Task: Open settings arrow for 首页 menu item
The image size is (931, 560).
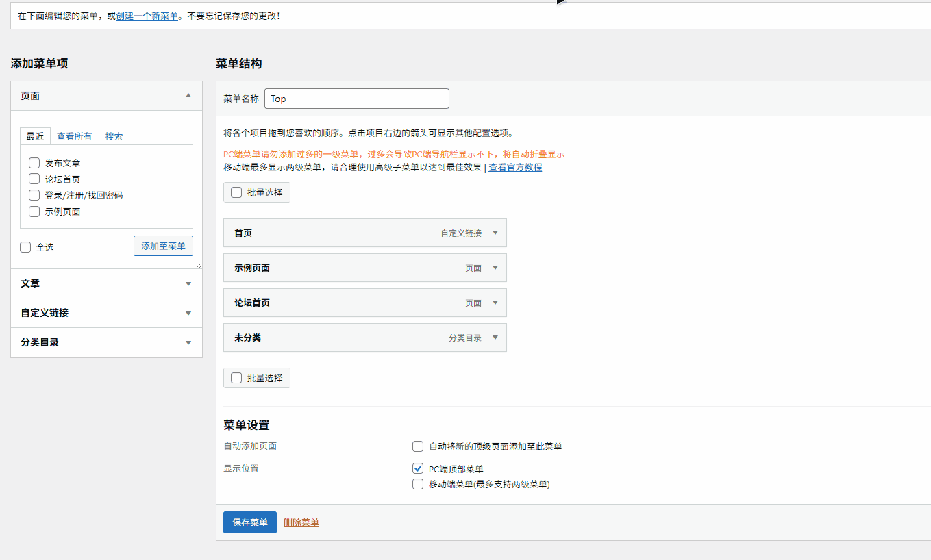Action: tap(497, 233)
